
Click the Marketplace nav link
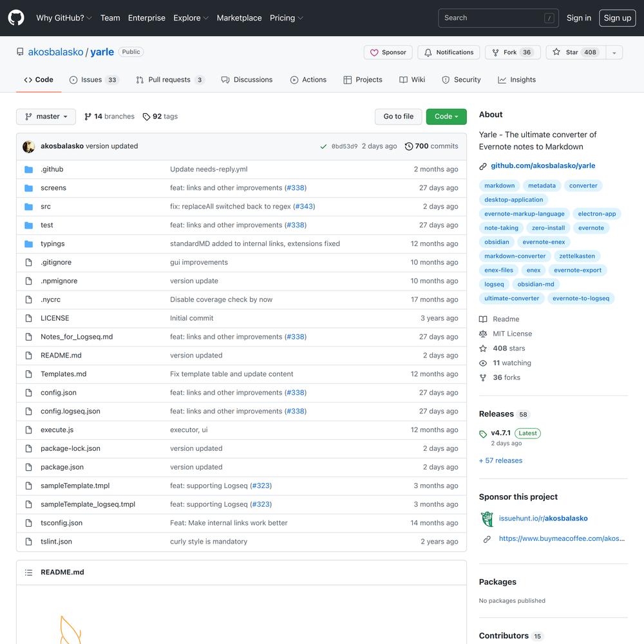(x=239, y=18)
